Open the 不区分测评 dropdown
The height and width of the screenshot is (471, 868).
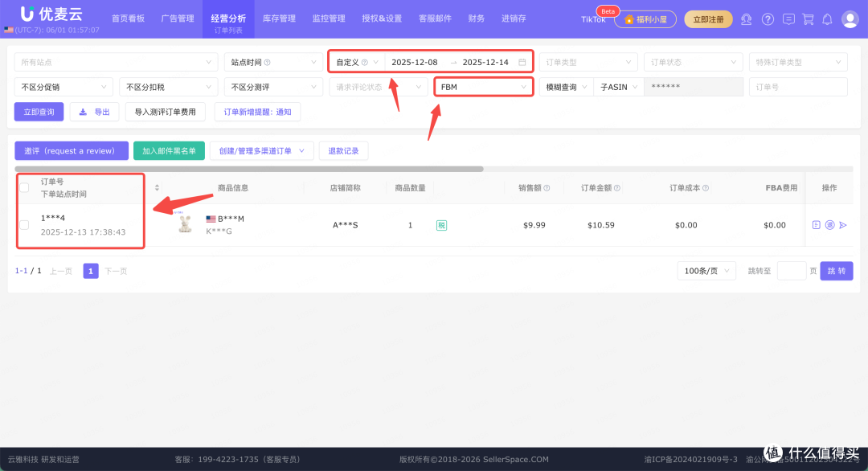pyautogui.click(x=273, y=87)
